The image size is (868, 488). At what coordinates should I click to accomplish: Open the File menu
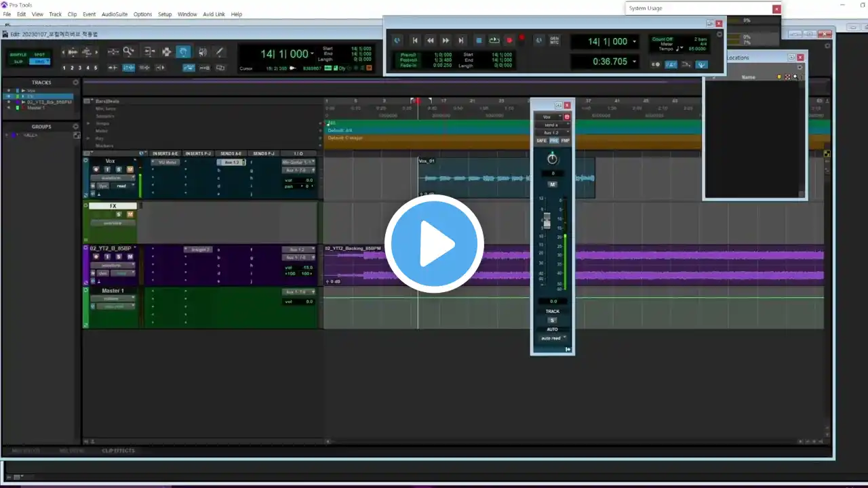point(7,14)
